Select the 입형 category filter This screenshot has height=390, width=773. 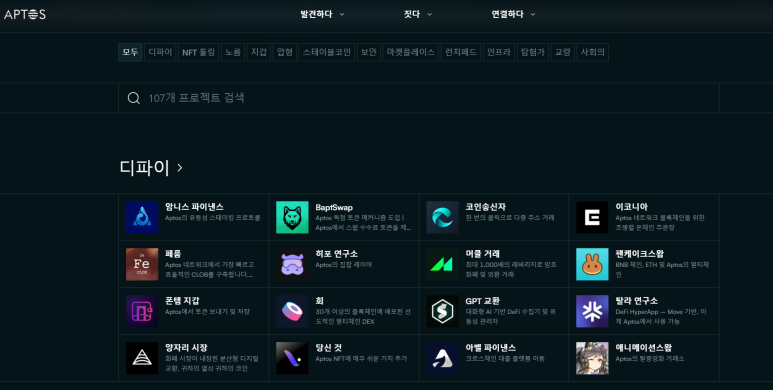point(284,52)
